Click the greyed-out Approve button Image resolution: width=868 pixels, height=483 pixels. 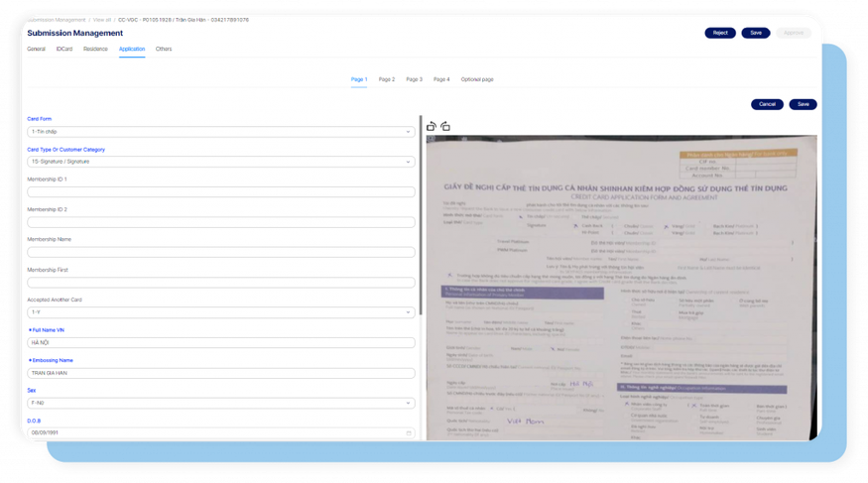tap(794, 33)
